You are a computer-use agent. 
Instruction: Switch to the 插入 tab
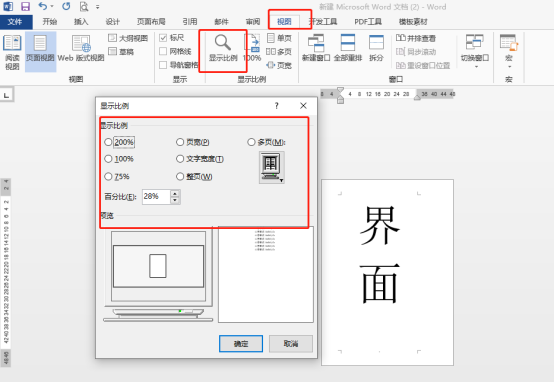[81, 22]
